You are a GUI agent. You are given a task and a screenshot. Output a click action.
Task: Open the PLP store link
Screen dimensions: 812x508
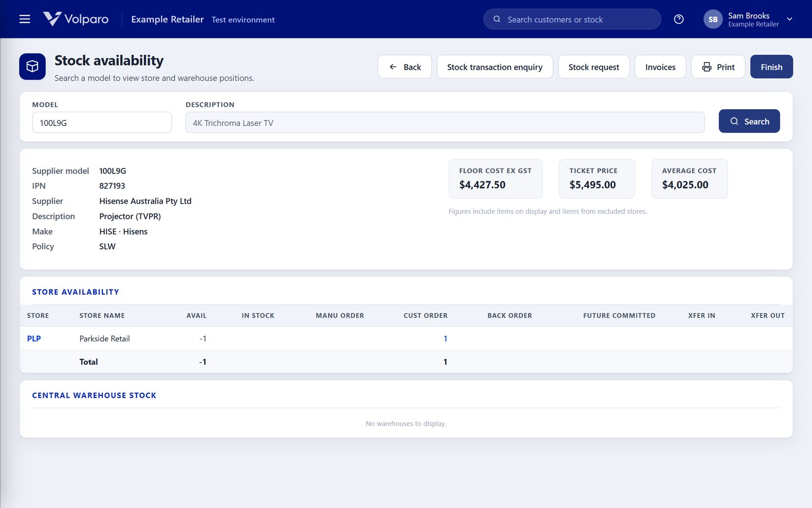pyautogui.click(x=34, y=338)
